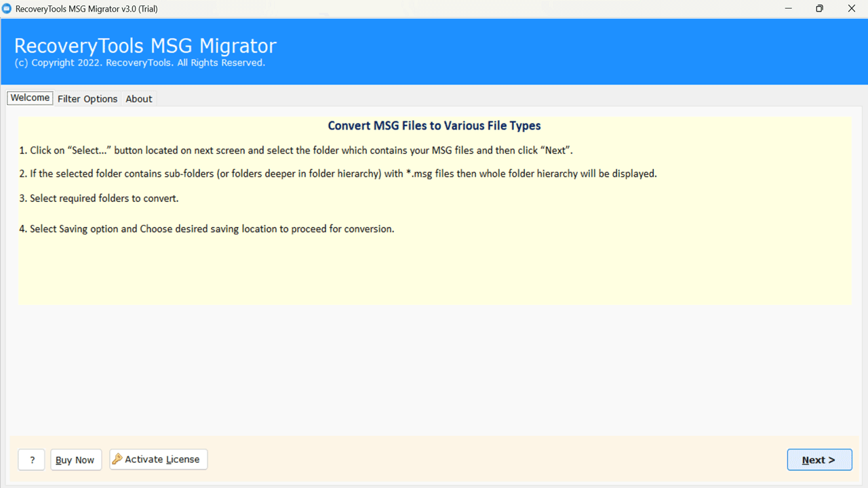Click the 'RecoveryTools MSG Migrator' banner title
Image resolution: width=868 pixels, height=488 pixels.
[x=145, y=45]
